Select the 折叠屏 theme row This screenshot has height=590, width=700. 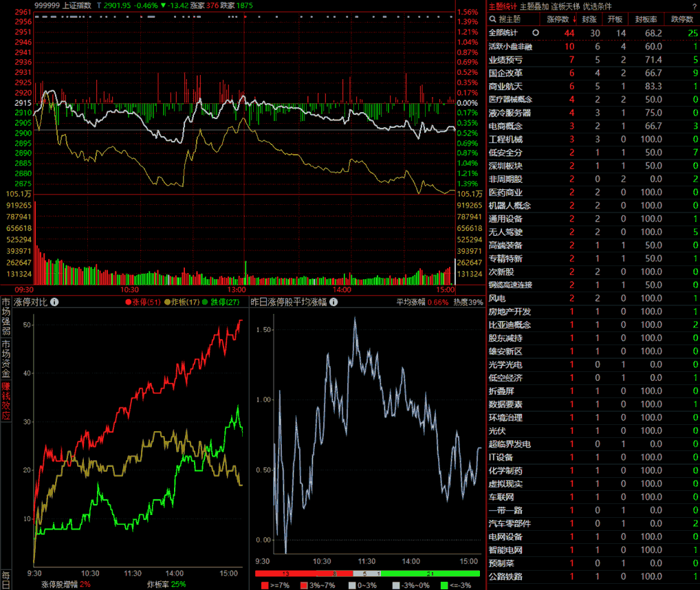(593, 391)
